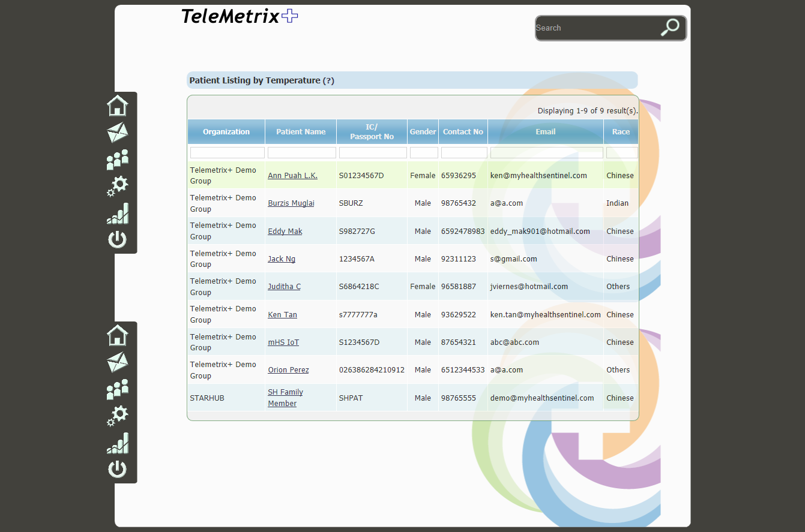Click the TeleMetrix plus logo
This screenshot has height=532, width=805.
coord(239,16)
